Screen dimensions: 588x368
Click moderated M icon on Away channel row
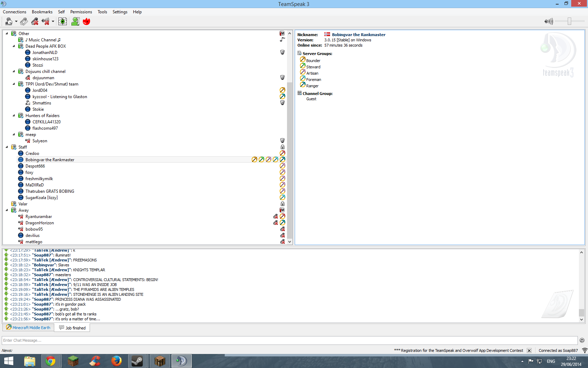tap(282, 210)
